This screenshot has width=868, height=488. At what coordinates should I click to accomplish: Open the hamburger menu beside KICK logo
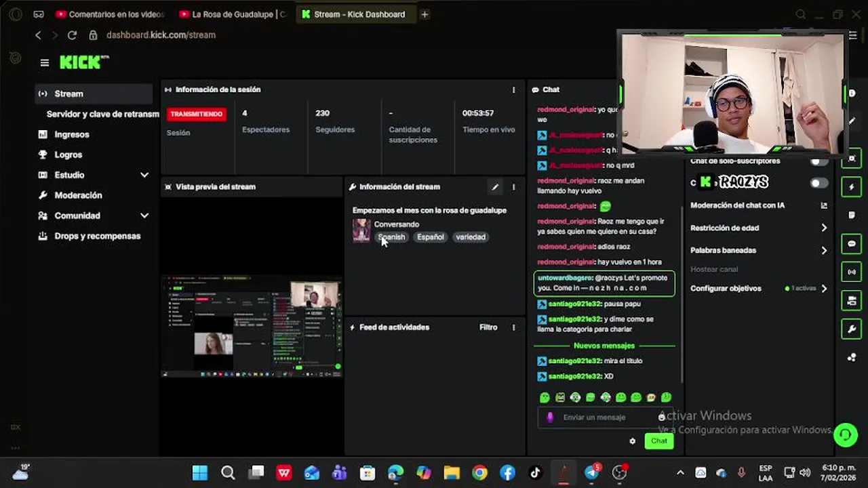45,62
